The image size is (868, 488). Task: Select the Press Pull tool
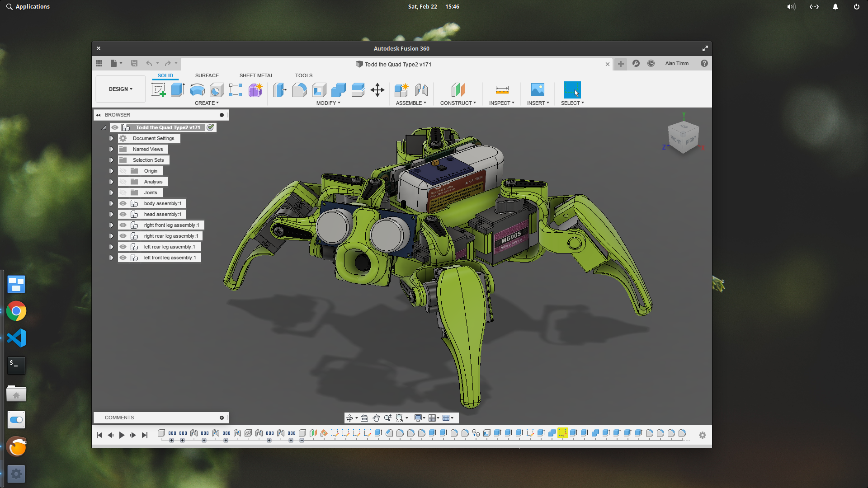[x=279, y=89]
